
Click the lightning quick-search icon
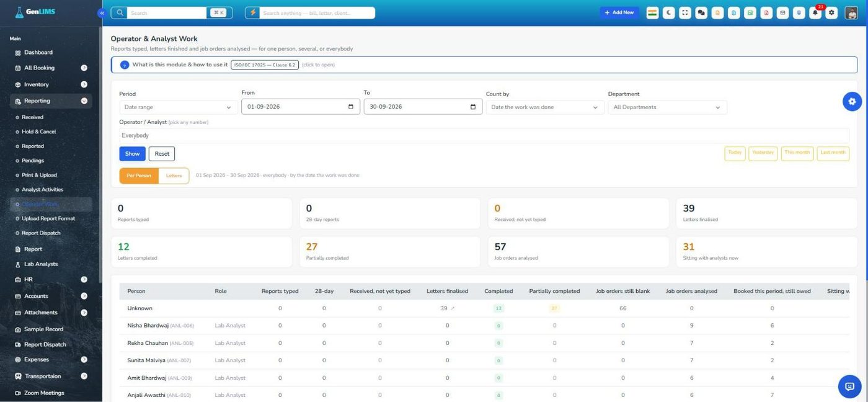[x=253, y=12]
